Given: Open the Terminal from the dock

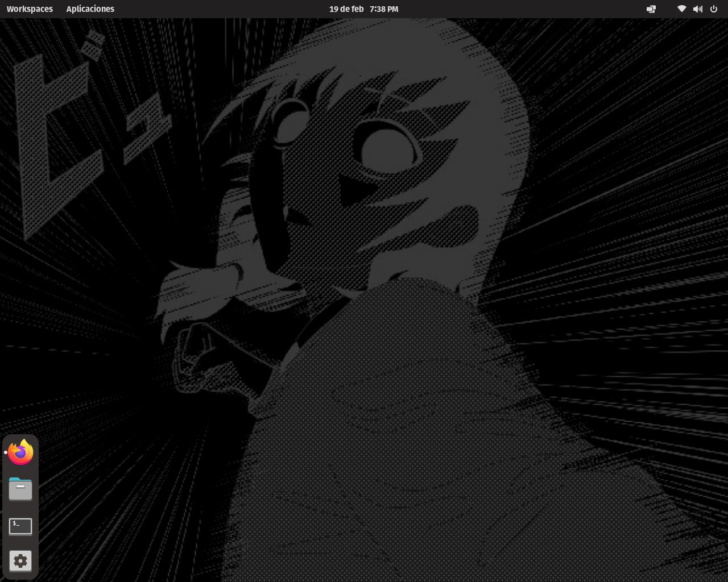Looking at the screenshot, I should point(20,526).
